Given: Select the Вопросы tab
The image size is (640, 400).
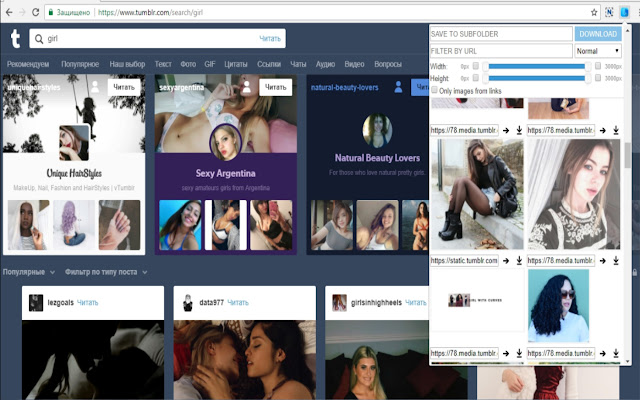Looking at the screenshot, I should click(x=388, y=64).
